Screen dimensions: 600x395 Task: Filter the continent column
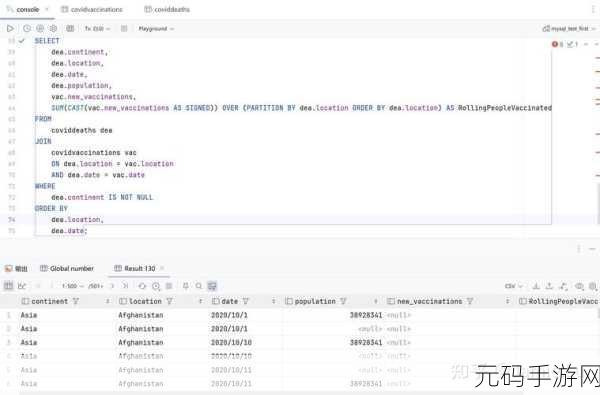tap(76, 301)
